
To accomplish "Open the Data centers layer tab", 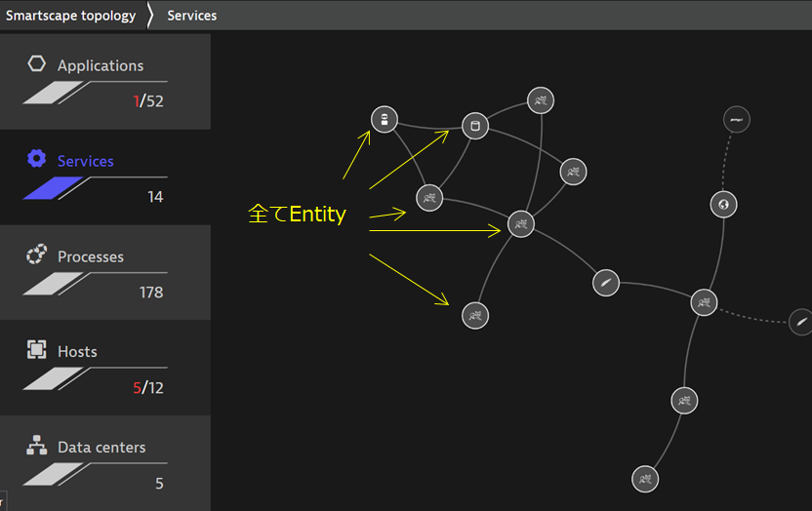I will coord(101,448).
